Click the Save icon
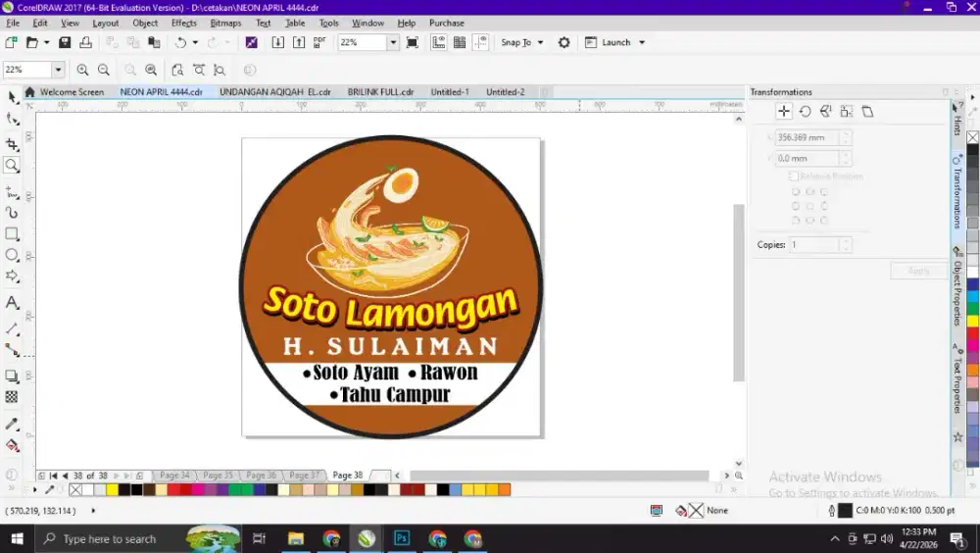Viewport: 980px width, 553px height. click(65, 42)
